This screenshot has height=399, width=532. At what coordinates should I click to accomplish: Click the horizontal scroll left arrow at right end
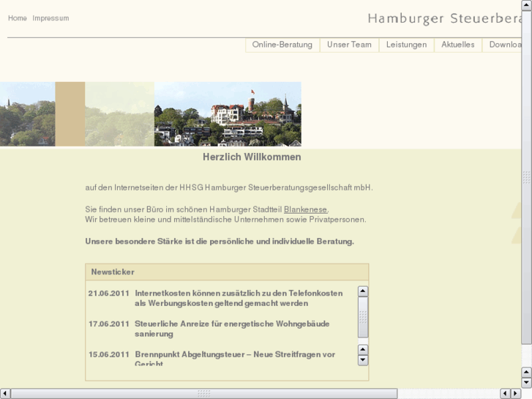(505, 394)
